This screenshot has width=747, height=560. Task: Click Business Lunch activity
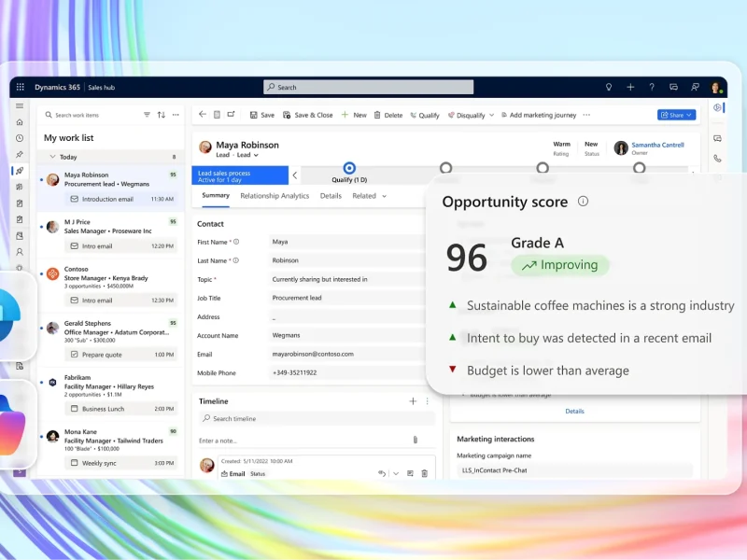click(121, 409)
